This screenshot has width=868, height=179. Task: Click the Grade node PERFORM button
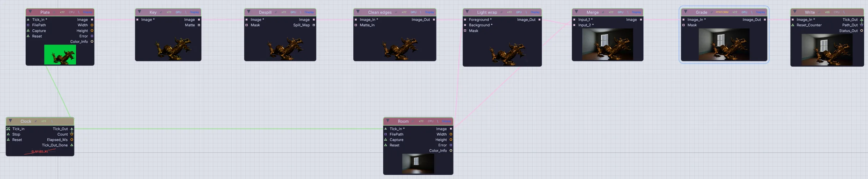(x=722, y=12)
